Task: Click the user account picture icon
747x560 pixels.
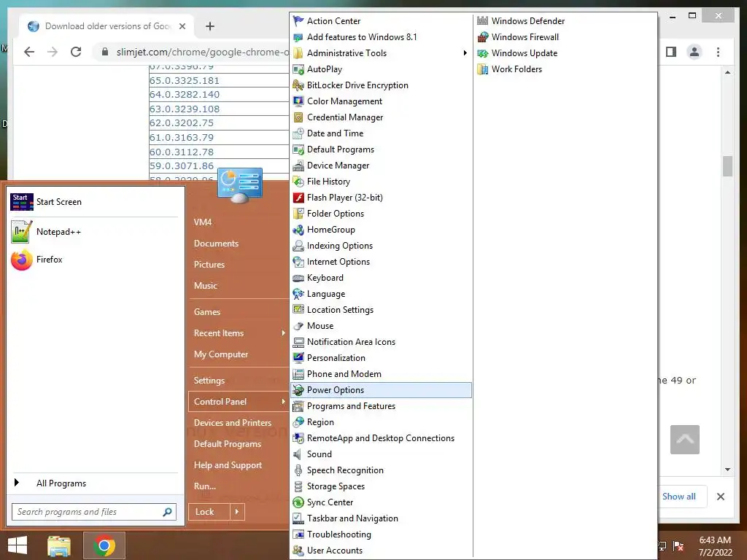Action: click(240, 185)
